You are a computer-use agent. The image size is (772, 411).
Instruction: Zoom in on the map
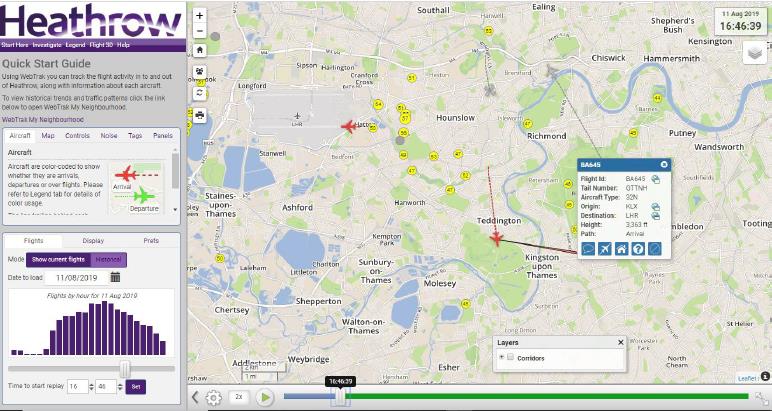(x=199, y=15)
